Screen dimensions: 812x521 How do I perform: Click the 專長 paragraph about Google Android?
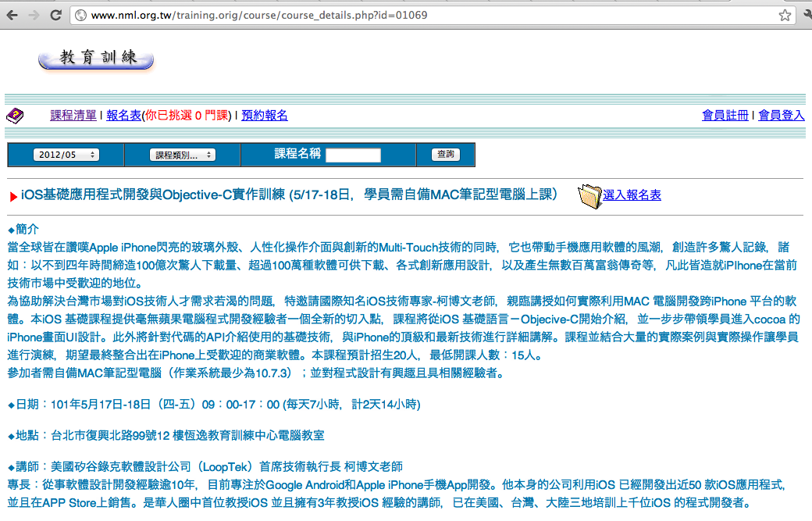point(397,494)
